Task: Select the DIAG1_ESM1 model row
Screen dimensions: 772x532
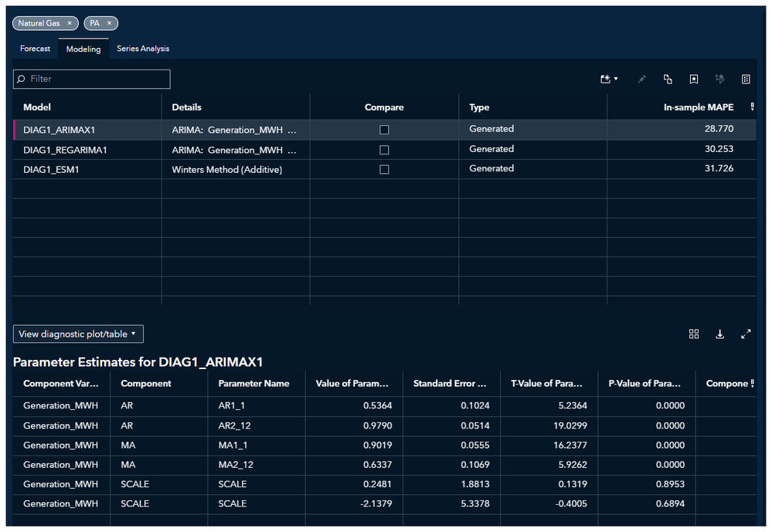Action: tap(385, 169)
